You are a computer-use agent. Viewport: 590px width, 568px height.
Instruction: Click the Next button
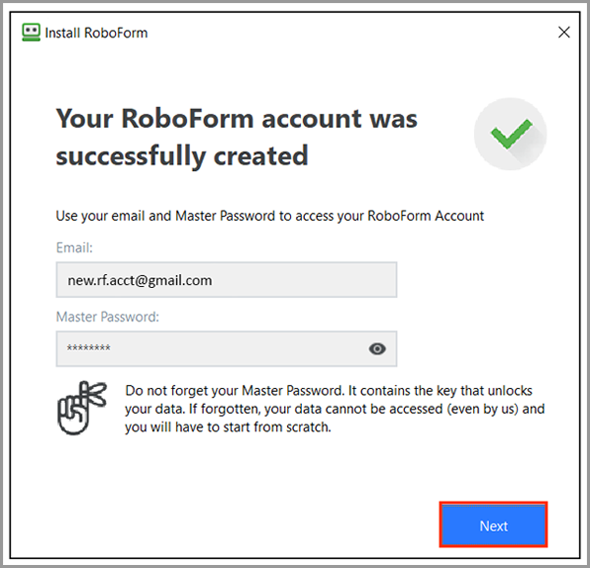click(x=493, y=525)
